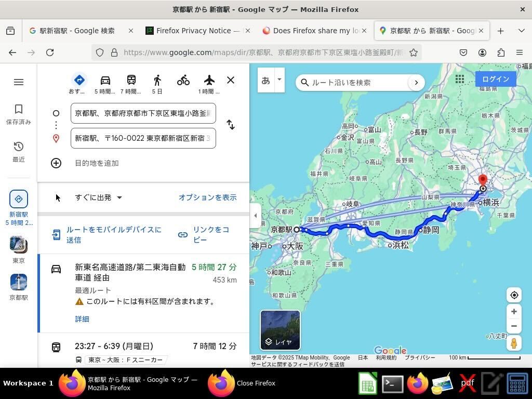Select the 新東名高速道路 driving route
Viewport: 532px width, 399px height.
[143, 293]
